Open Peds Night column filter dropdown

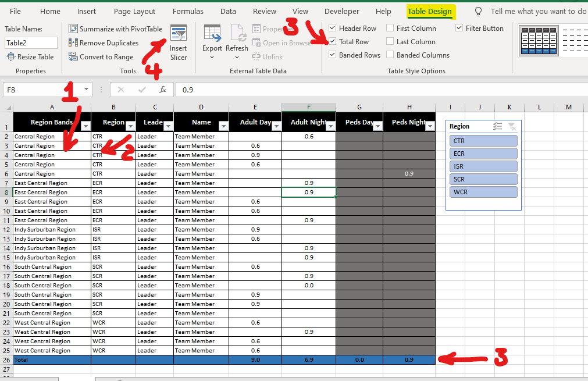click(x=430, y=126)
